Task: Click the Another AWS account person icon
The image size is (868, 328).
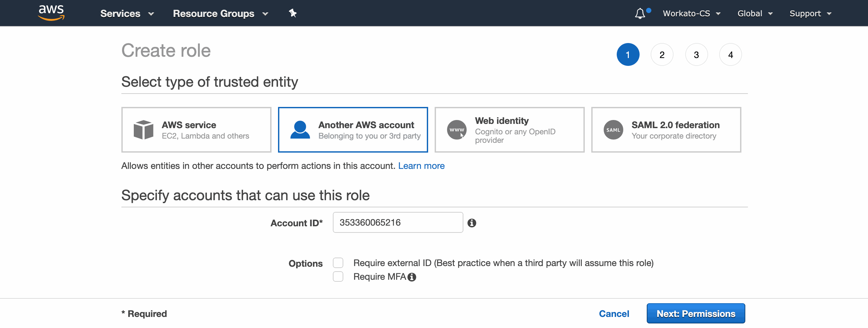Action: (x=300, y=129)
